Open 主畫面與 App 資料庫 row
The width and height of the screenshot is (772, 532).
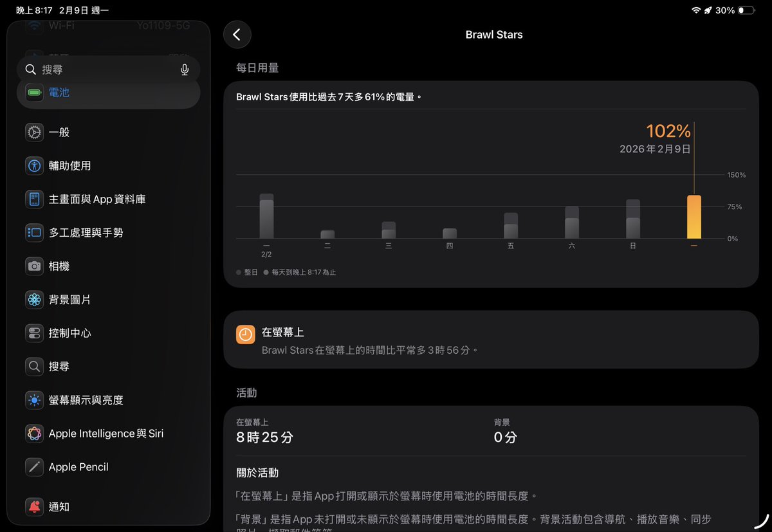pos(108,199)
